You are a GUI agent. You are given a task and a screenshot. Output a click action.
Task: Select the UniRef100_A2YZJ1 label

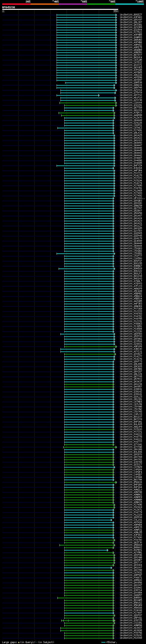click(x=131, y=352)
